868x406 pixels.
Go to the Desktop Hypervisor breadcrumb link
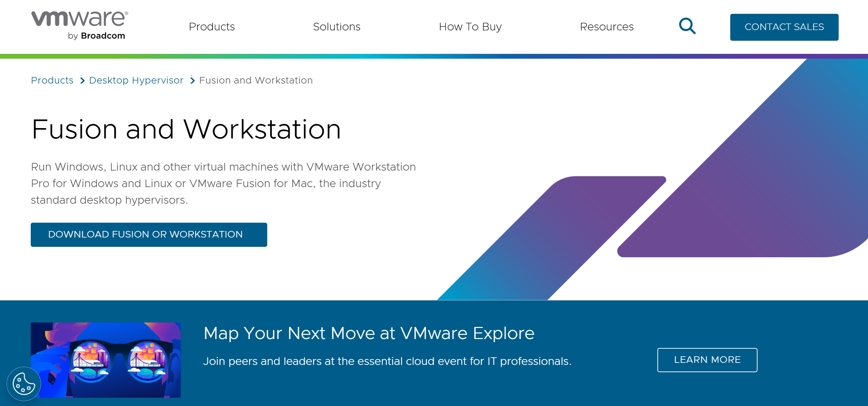pos(136,80)
